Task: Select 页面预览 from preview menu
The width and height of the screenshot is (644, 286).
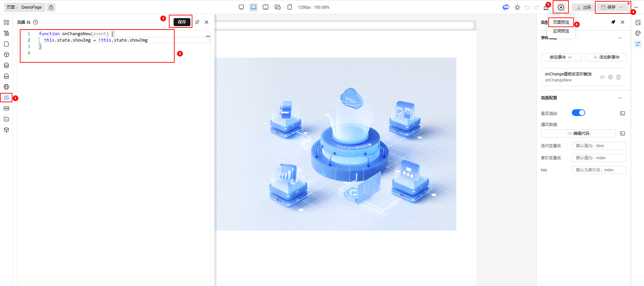Action: pyautogui.click(x=561, y=22)
